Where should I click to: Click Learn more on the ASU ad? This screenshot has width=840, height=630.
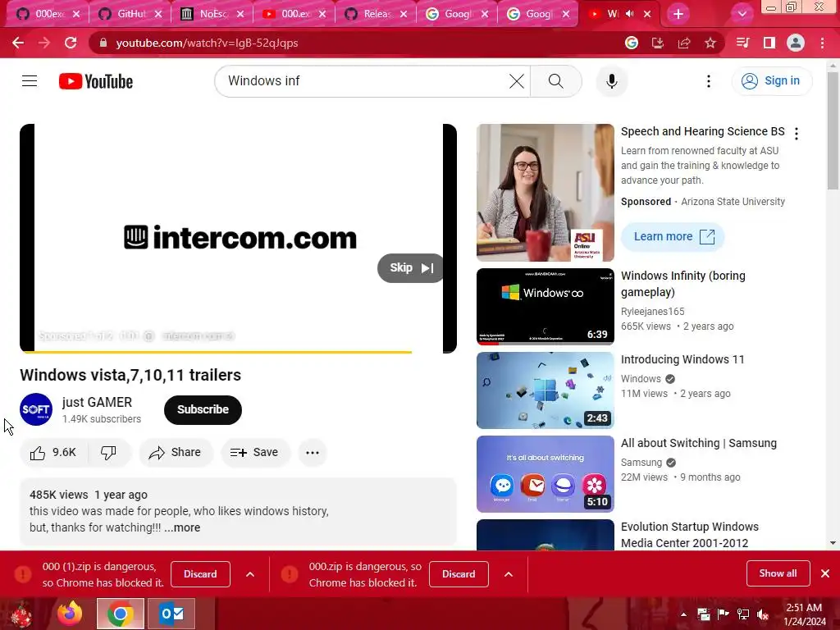(x=673, y=237)
